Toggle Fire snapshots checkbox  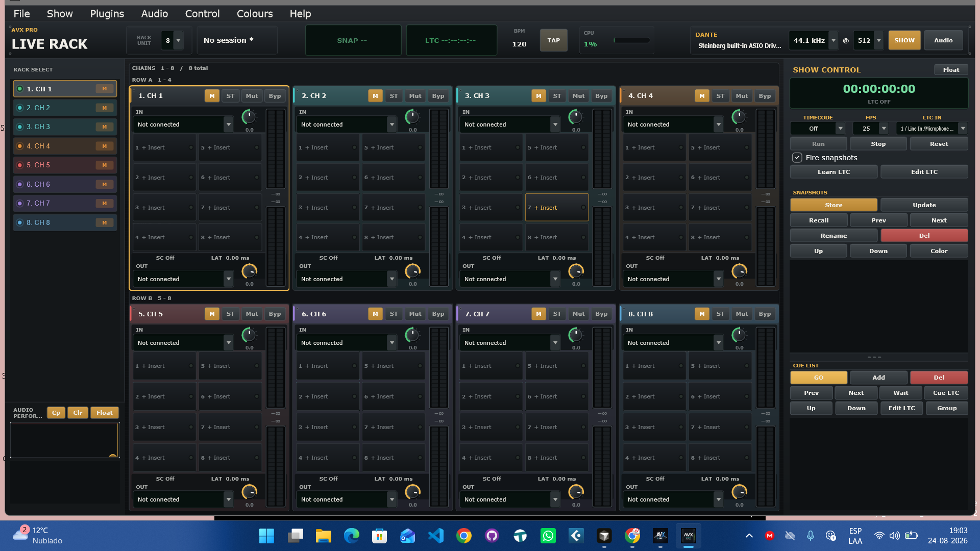coord(797,158)
